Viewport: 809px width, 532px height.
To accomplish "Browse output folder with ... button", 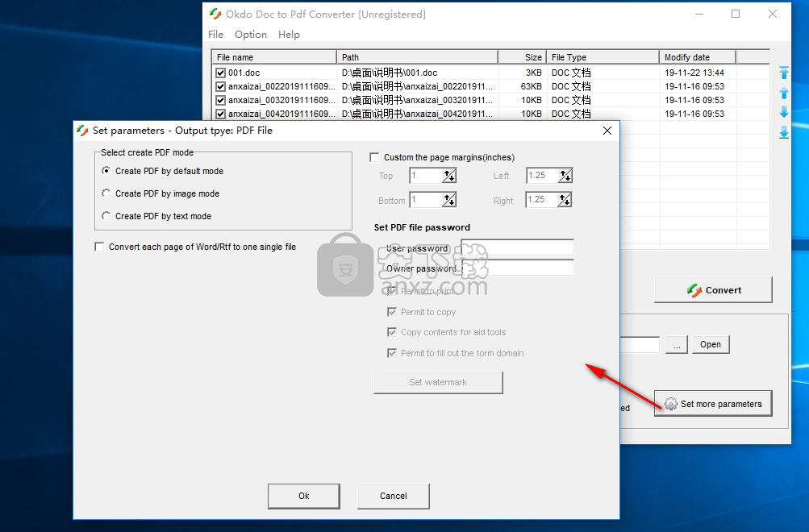I will coord(677,344).
